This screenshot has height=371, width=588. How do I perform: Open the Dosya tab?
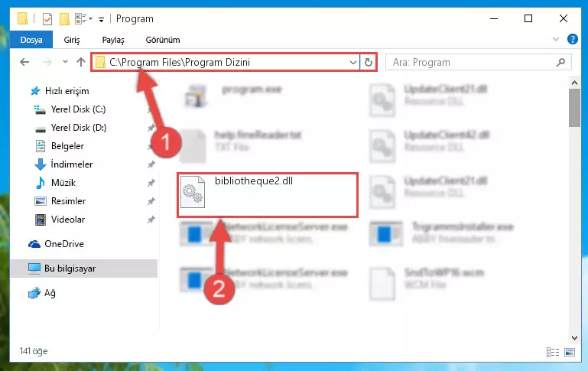[31, 40]
